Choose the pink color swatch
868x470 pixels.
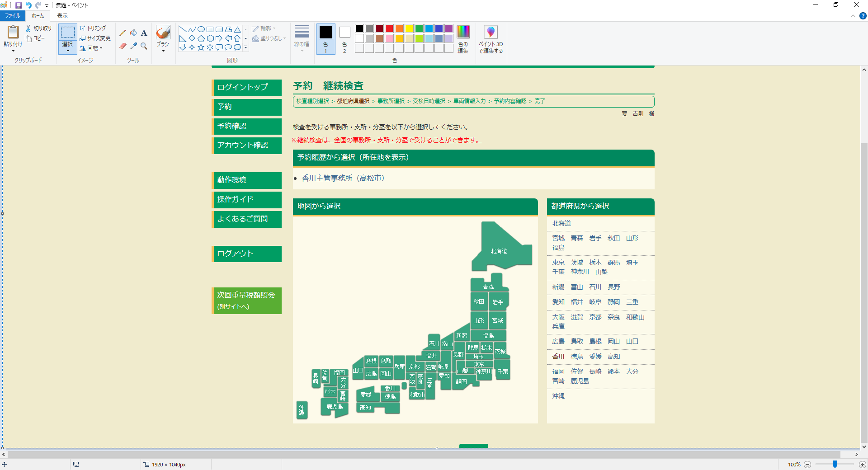pos(389,38)
